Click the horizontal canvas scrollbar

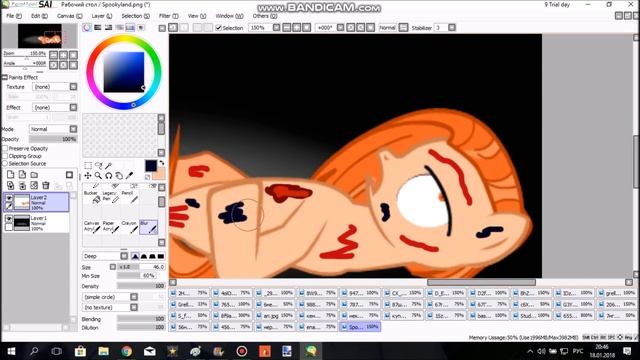pos(481,282)
